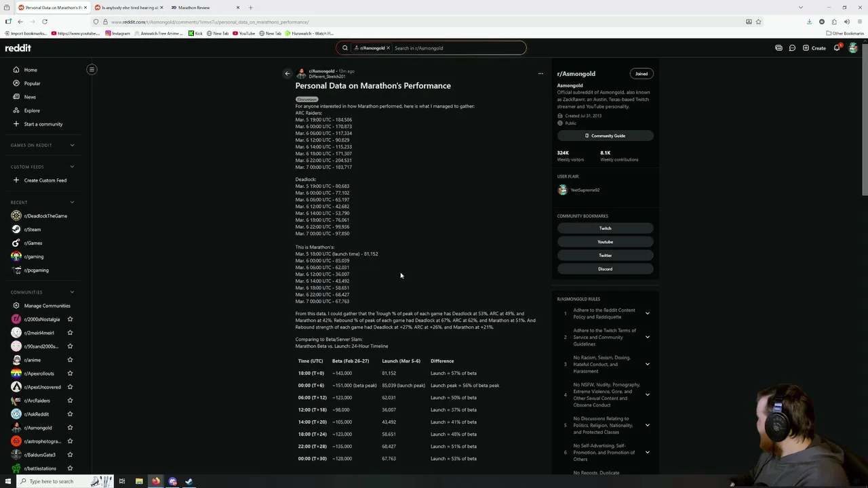Open the Home feed in sidebar
868x488 pixels.
[x=31, y=70]
